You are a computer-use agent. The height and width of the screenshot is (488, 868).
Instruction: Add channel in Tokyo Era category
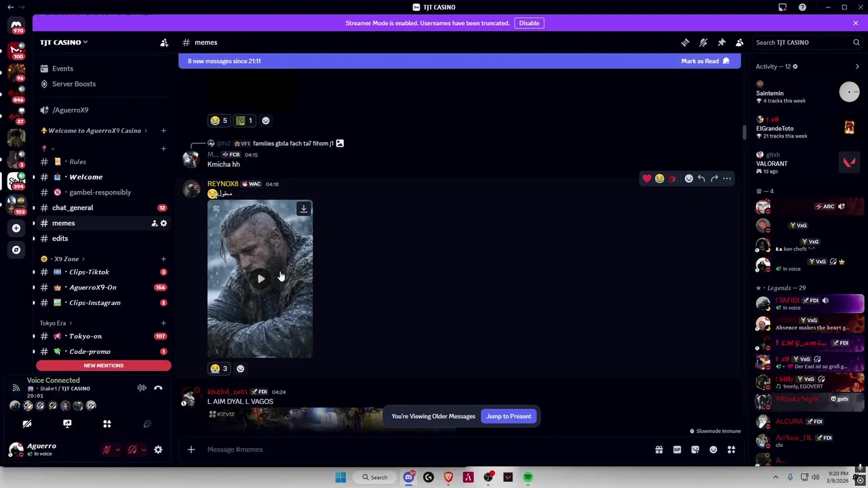click(163, 323)
